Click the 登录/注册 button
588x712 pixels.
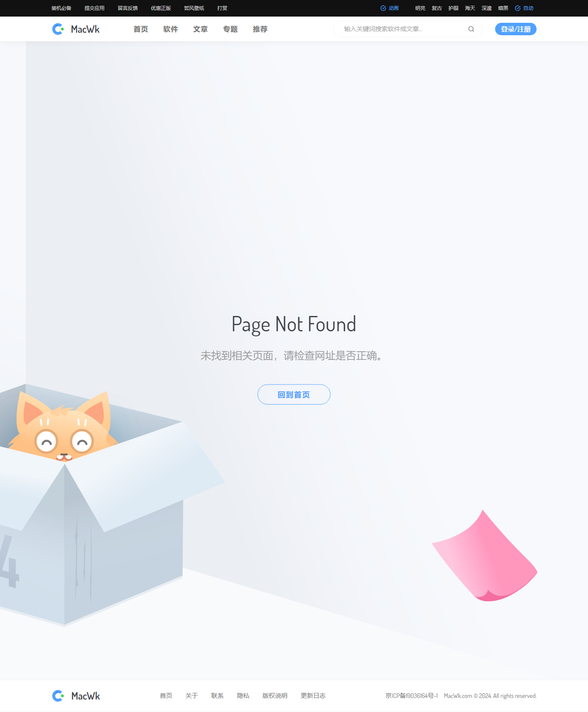pos(515,29)
